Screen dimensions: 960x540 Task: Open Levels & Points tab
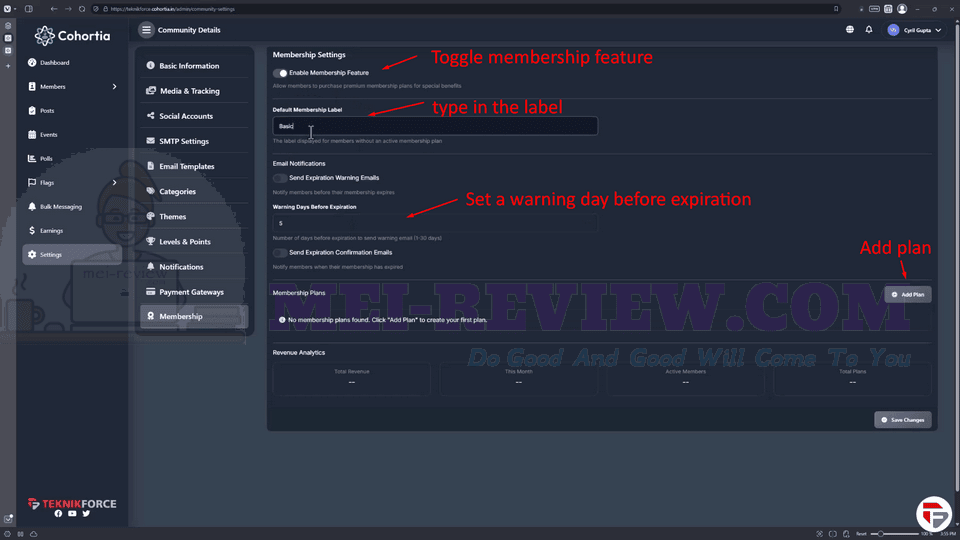194,241
